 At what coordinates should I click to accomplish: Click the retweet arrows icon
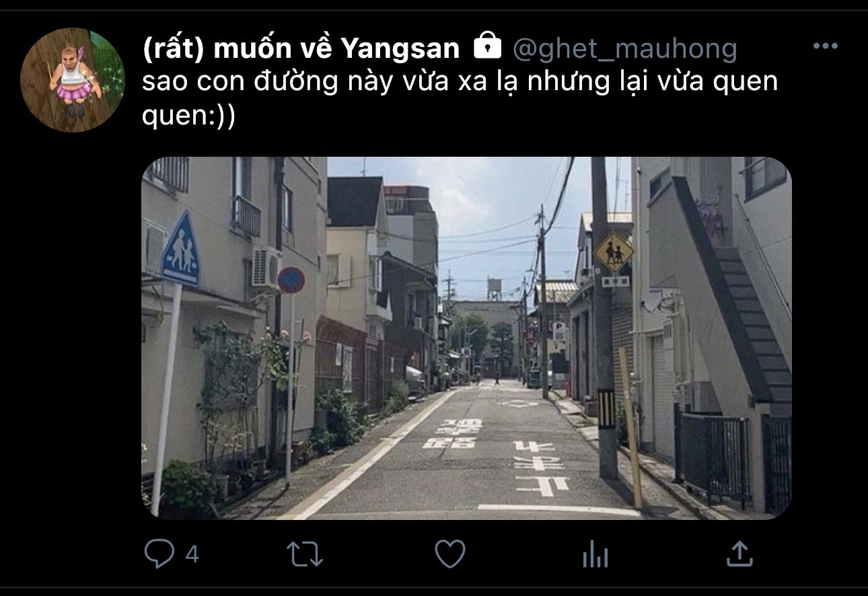point(305,554)
